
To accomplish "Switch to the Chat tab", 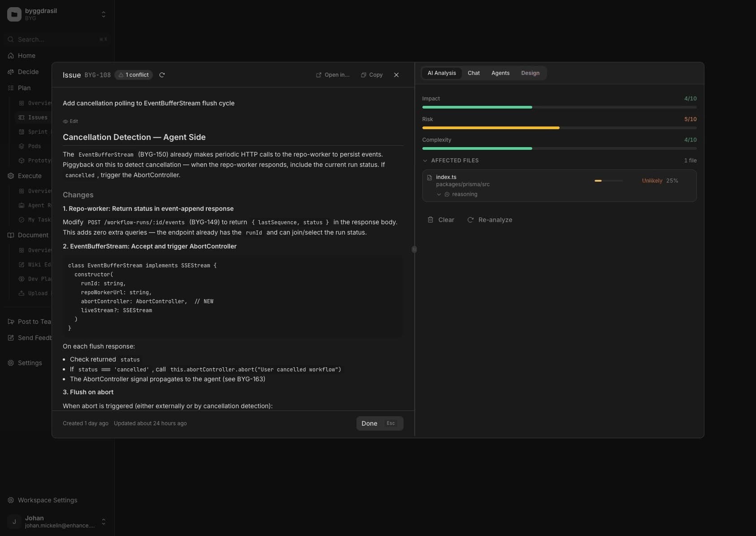I will [x=474, y=73].
